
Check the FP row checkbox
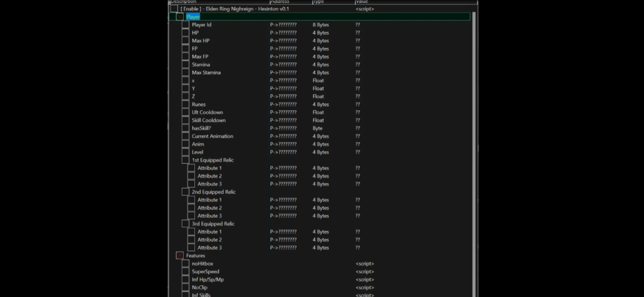pyautogui.click(x=186, y=48)
